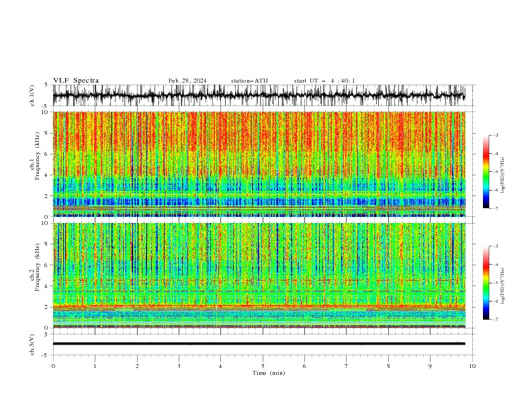Click the "-3" label on ch.1 color scale
The height and width of the screenshot is (411, 532).
(496, 135)
